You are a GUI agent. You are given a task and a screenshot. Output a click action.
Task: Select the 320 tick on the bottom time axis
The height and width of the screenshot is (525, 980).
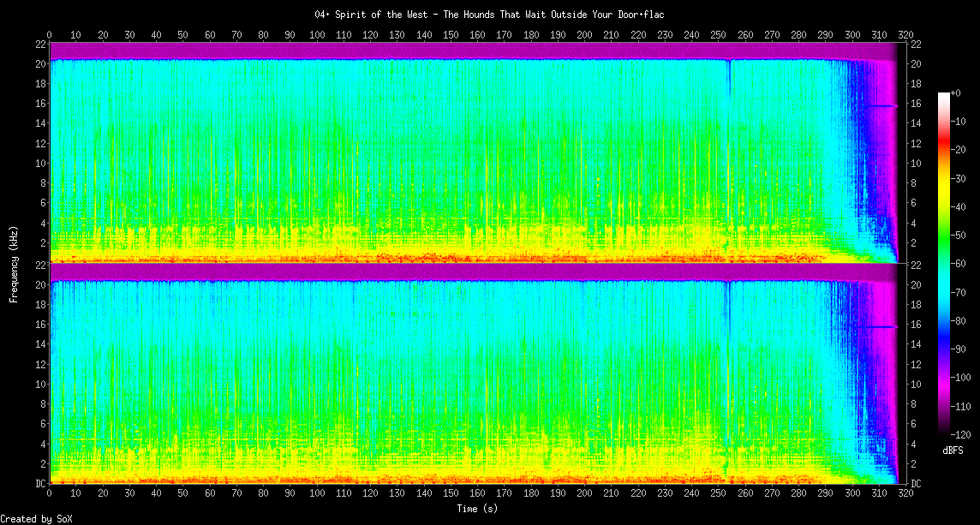905,494
